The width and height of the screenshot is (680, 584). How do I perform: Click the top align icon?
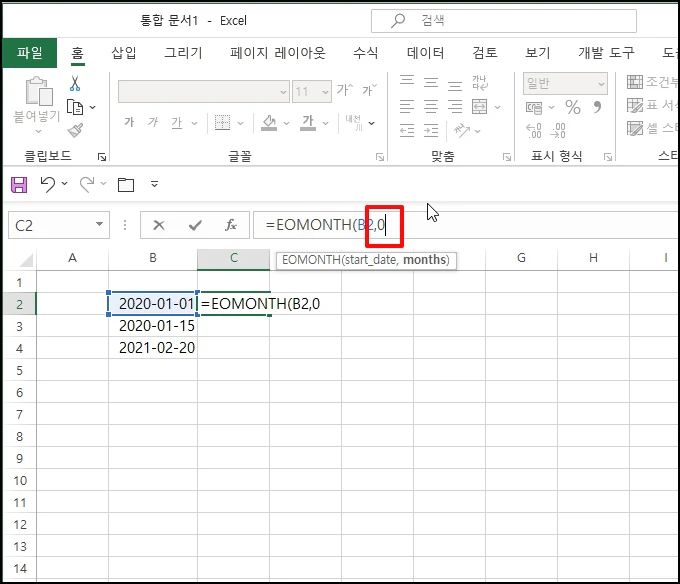point(407,81)
